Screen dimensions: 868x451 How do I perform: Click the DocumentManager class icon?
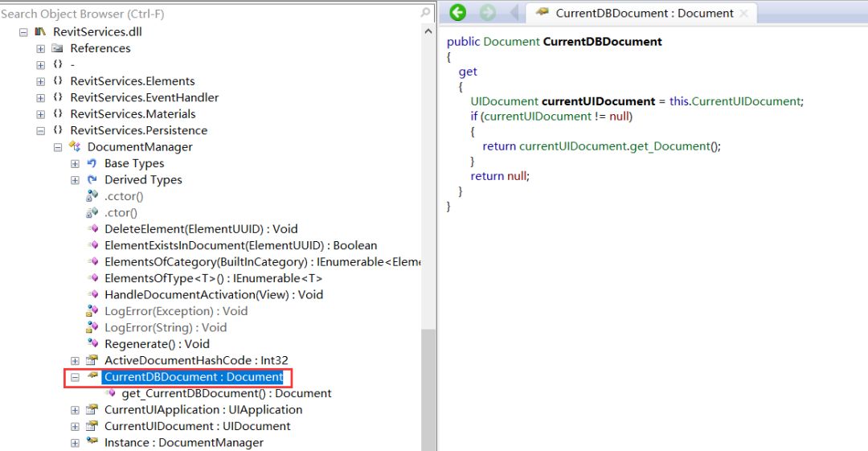(x=75, y=147)
